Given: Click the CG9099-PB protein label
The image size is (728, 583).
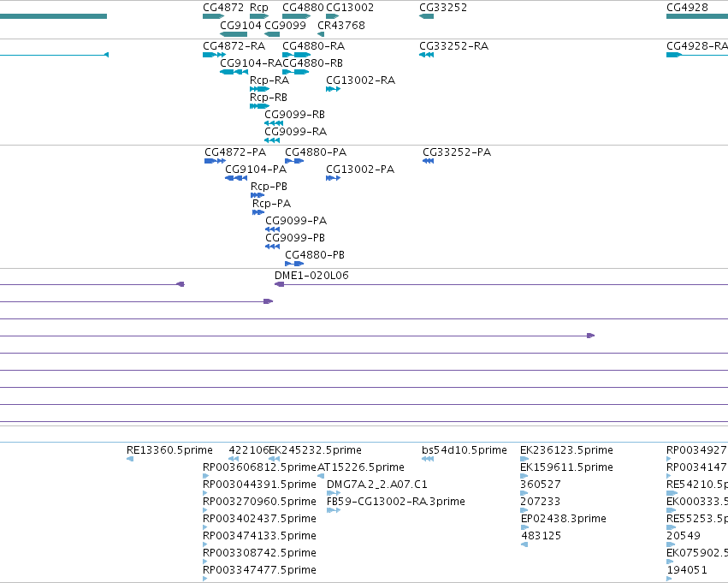Looking at the screenshot, I should [295, 238].
